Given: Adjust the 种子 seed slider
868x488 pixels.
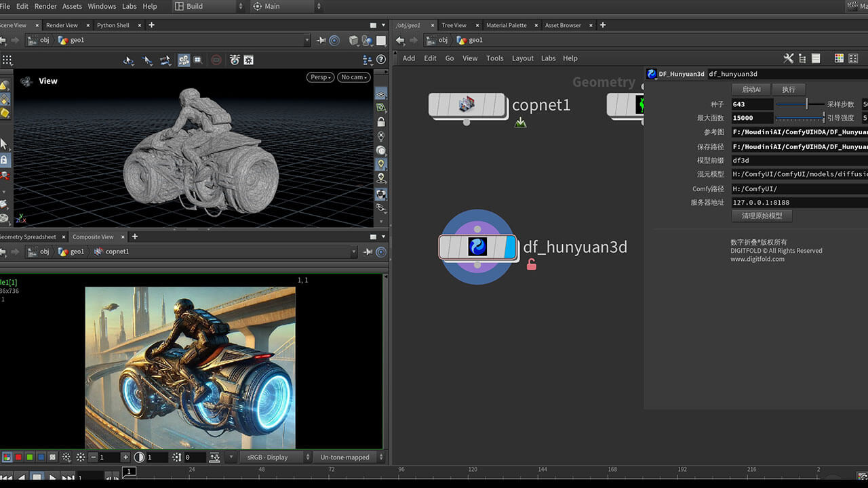Looking at the screenshot, I should (800, 104).
